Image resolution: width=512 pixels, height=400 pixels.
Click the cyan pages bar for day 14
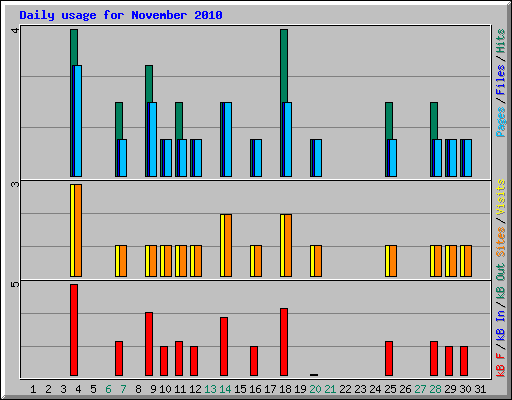click(228, 139)
